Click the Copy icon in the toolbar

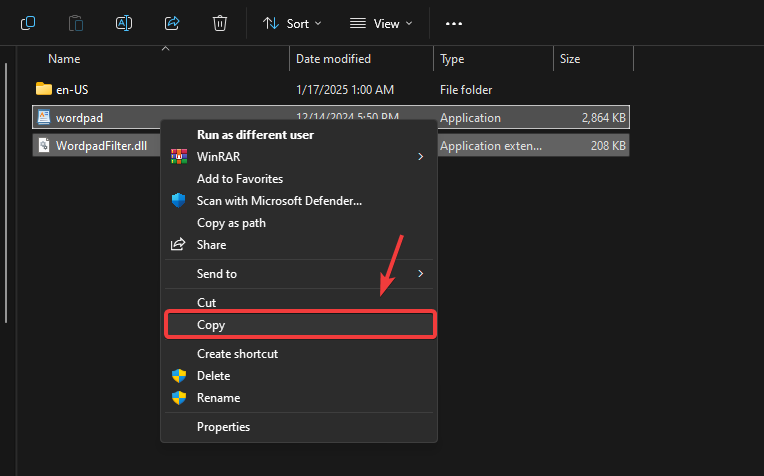point(28,22)
